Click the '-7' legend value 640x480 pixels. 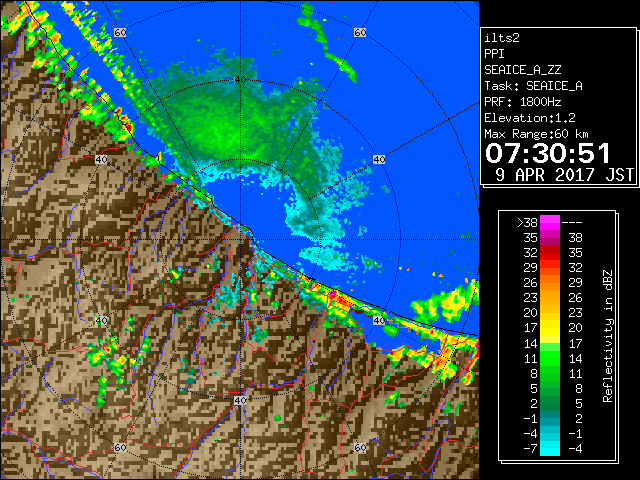tap(530, 449)
